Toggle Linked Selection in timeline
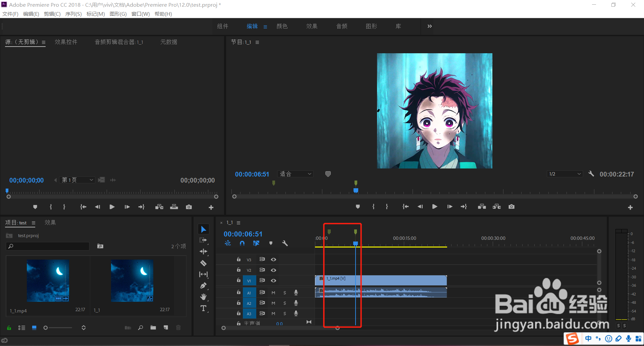This screenshot has height=346, width=644. [256, 244]
